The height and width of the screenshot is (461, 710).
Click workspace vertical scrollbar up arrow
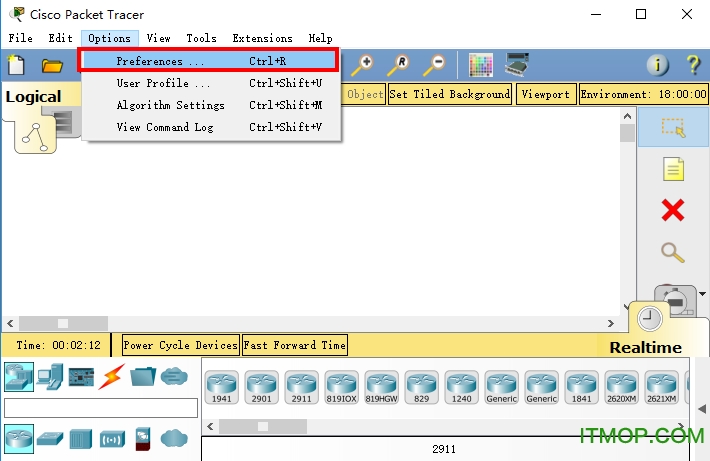(627, 116)
